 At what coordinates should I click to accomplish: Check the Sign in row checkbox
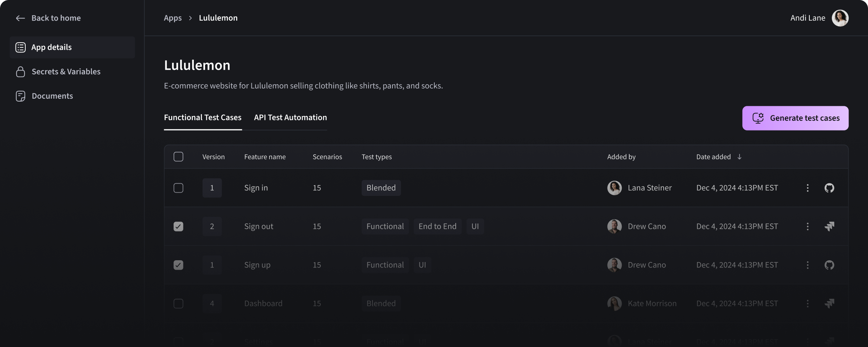tap(178, 188)
